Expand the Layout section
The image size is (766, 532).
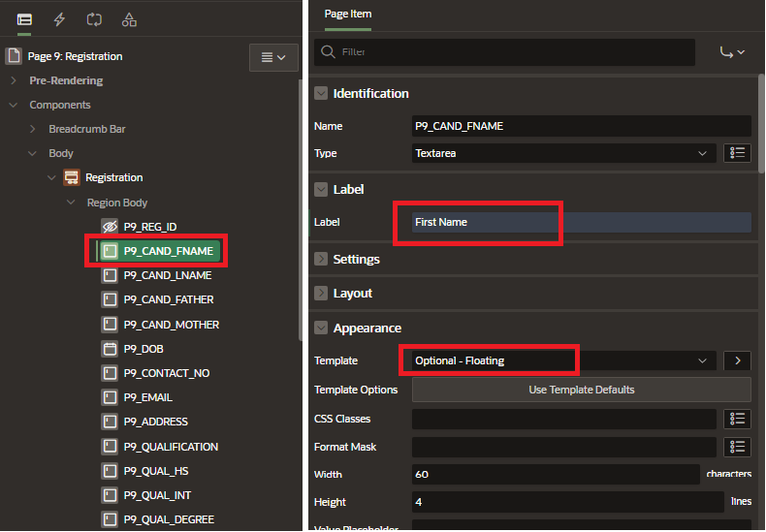pos(321,294)
